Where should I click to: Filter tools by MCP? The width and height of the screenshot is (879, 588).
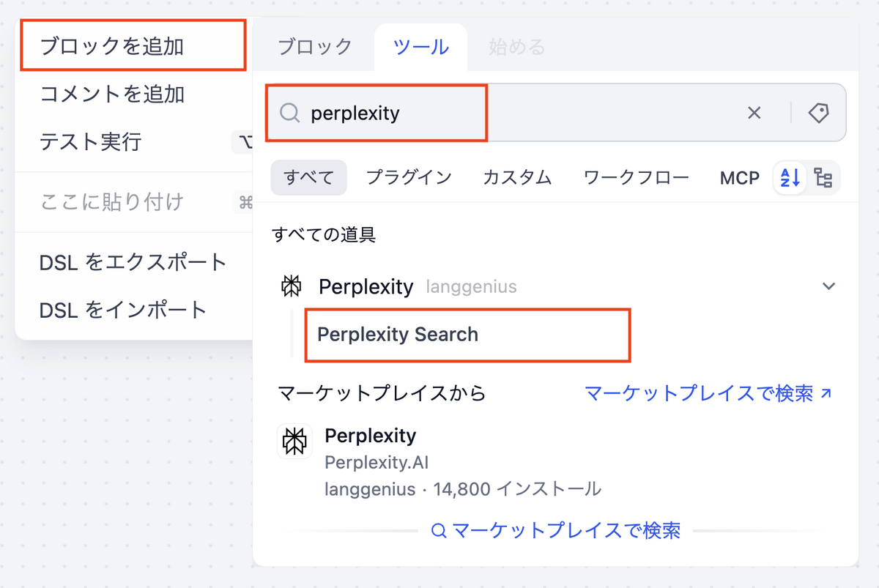pyautogui.click(x=740, y=178)
